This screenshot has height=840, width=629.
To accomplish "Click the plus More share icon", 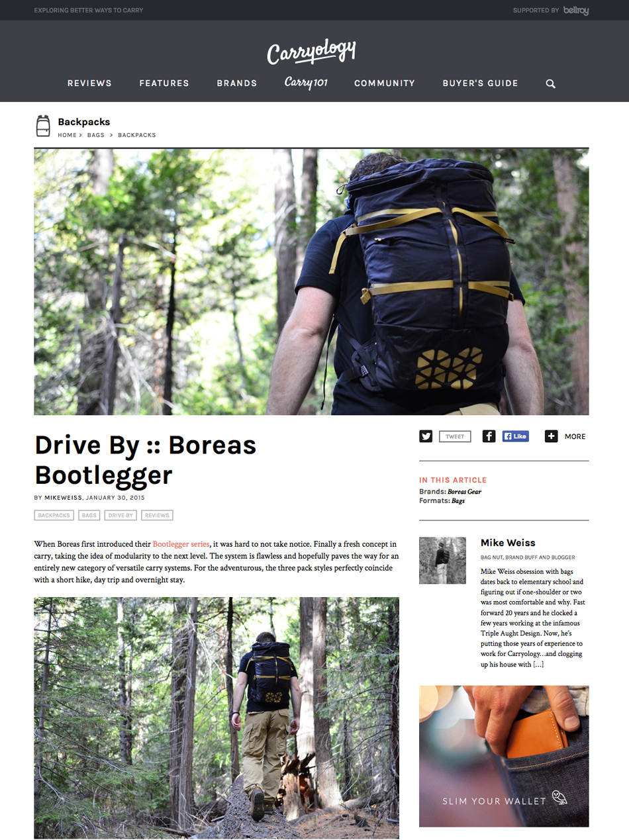I will point(551,436).
